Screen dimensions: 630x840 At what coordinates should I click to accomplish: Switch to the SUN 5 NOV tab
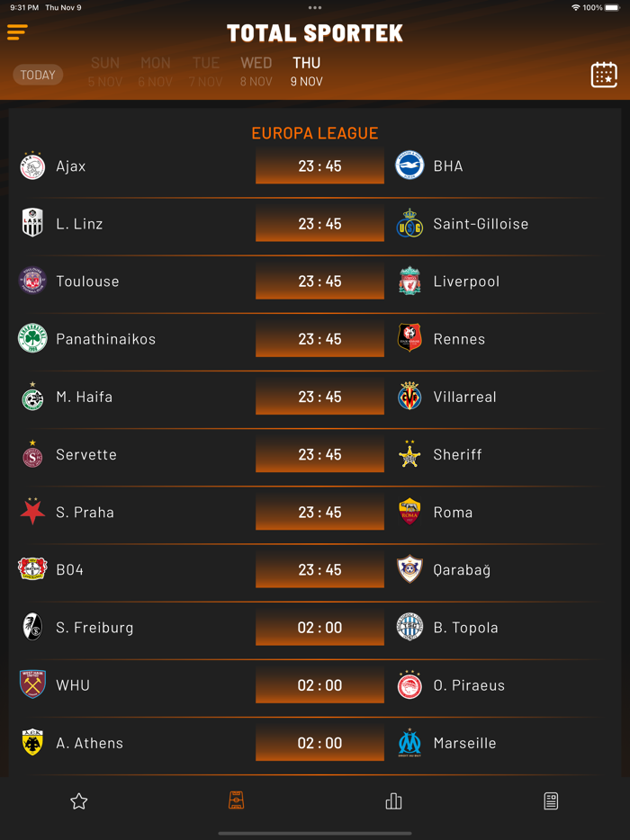pos(105,72)
